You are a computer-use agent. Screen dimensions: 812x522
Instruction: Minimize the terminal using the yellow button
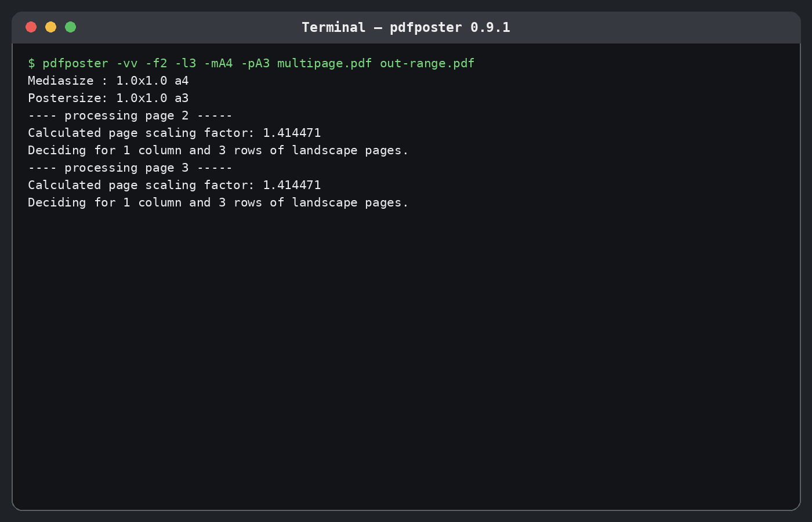[x=51, y=27]
